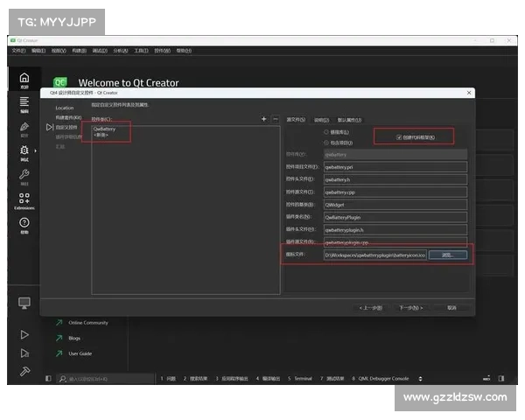Click the qwbattery.cpp source file field

point(395,192)
